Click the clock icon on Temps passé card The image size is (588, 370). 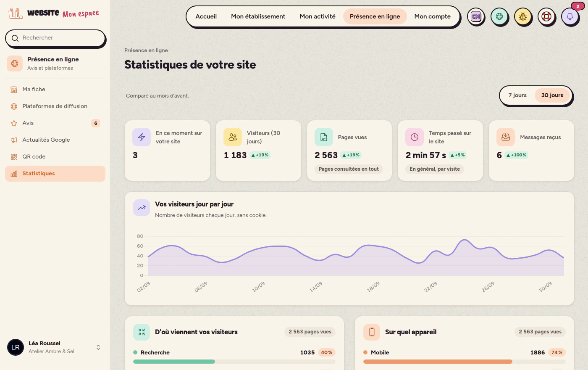tap(415, 137)
